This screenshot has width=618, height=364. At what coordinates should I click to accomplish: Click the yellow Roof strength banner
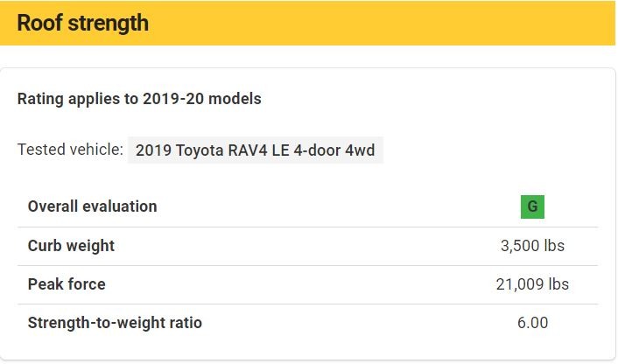(307, 23)
